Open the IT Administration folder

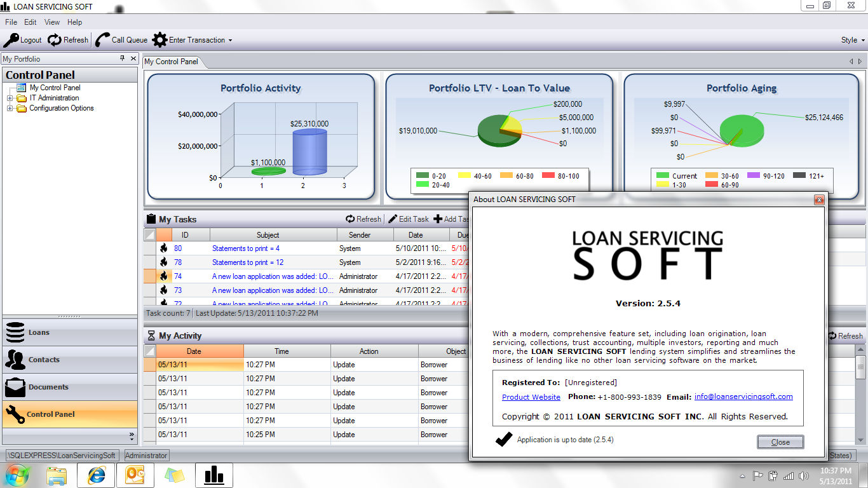[x=22, y=98]
